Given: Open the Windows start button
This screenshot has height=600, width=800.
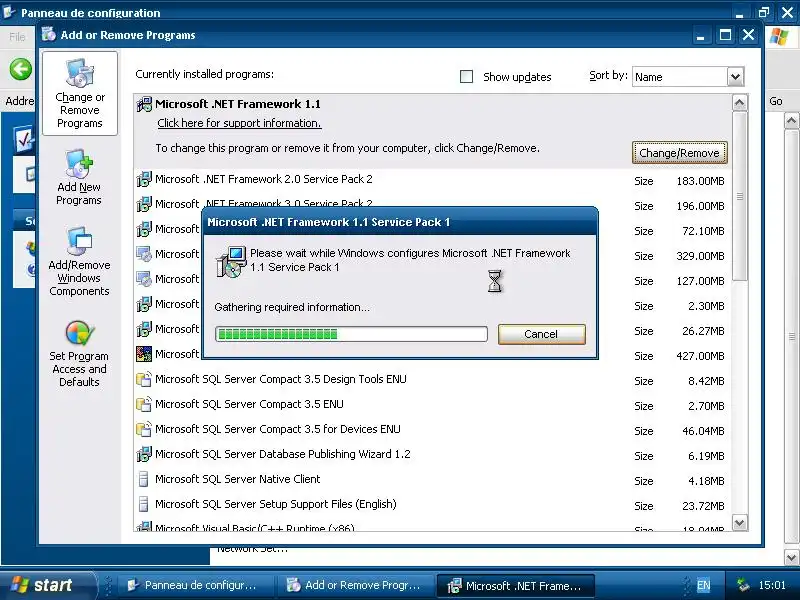Looking at the screenshot, I should 47,585.
